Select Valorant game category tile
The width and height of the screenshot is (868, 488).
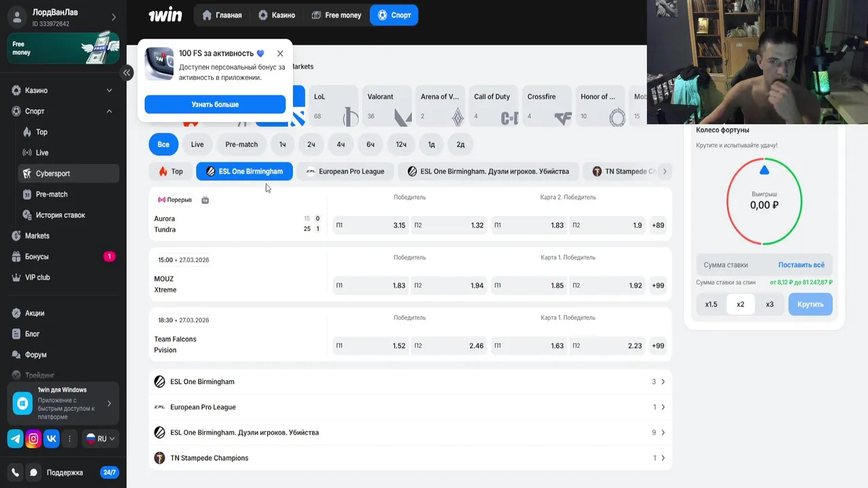(x=387, y=106)
